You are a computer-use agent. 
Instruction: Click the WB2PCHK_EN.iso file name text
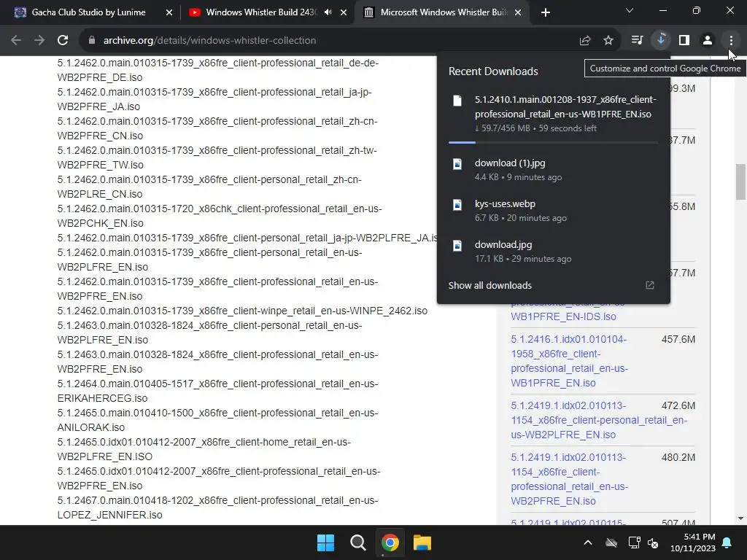[100, 223]
